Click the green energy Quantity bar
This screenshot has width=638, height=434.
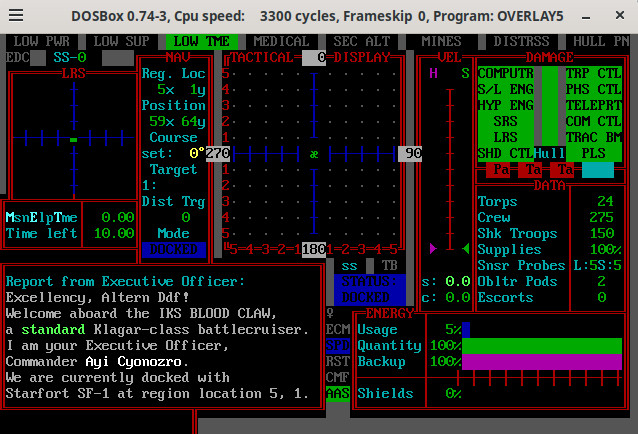541,345
